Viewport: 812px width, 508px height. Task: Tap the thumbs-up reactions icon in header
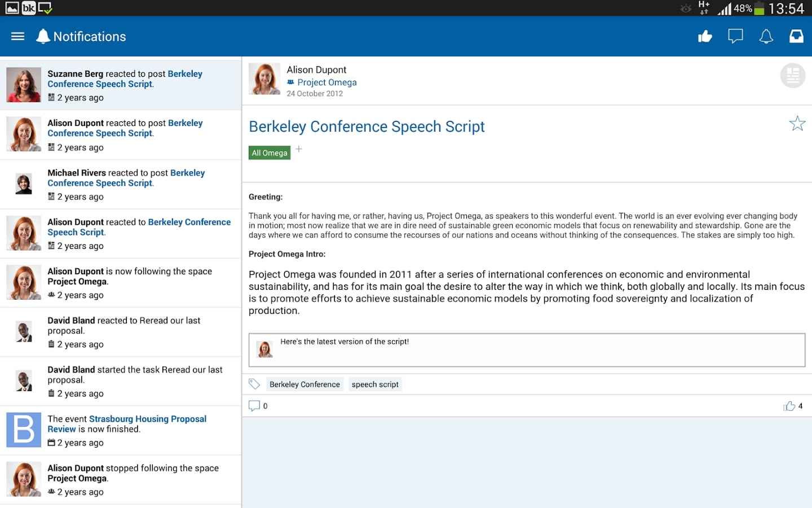[705, 37]
